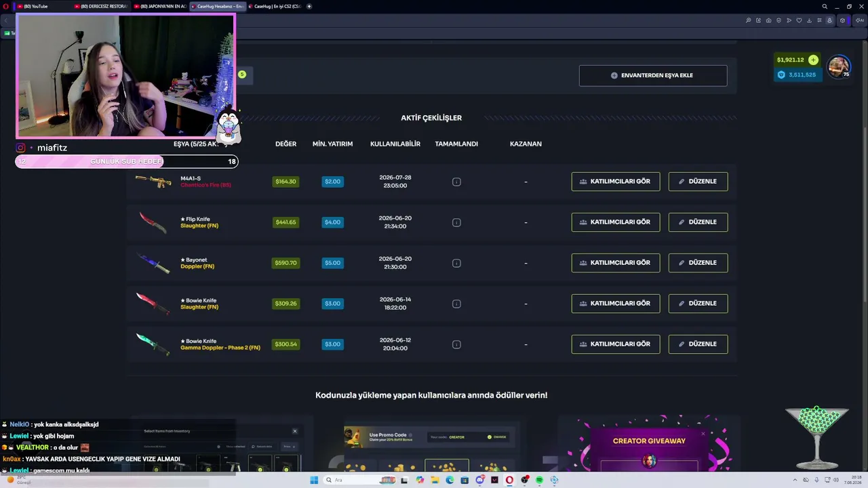Click the Değer column header
Viewport: 868px width, 488px height.
click(x=285, y=144)
